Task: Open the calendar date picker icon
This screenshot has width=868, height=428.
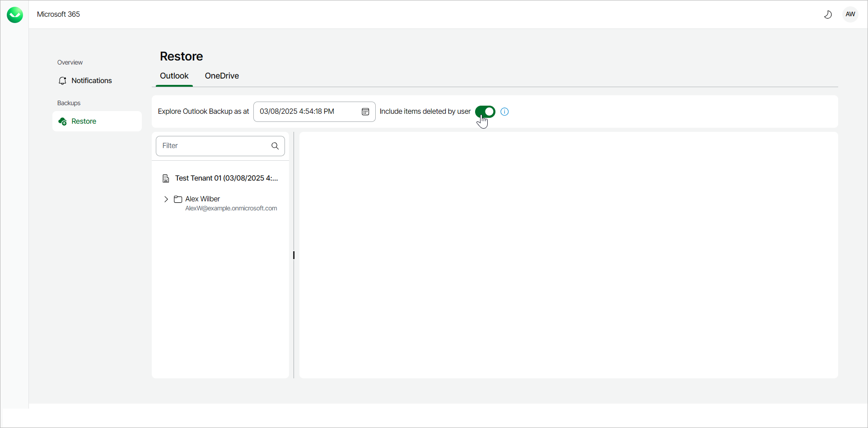Action: point(365,112)
